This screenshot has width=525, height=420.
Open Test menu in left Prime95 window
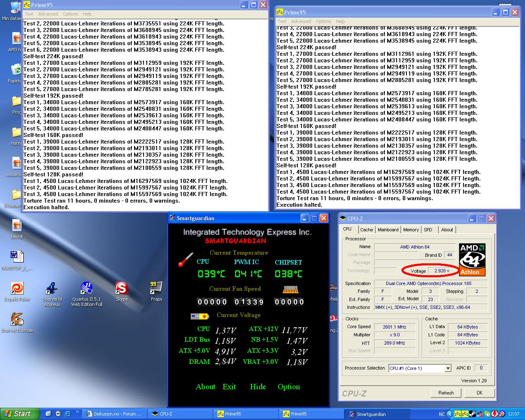29,14
